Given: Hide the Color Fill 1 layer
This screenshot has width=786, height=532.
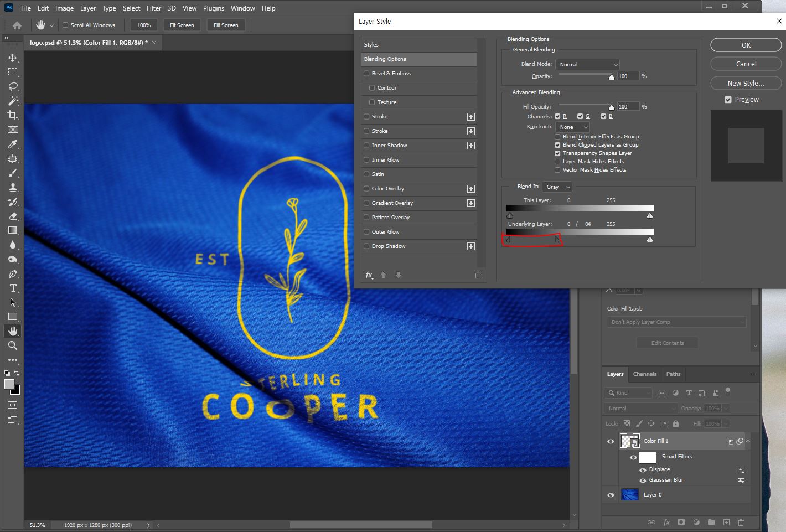Looking at the screenshot, I should coord(611,441).
